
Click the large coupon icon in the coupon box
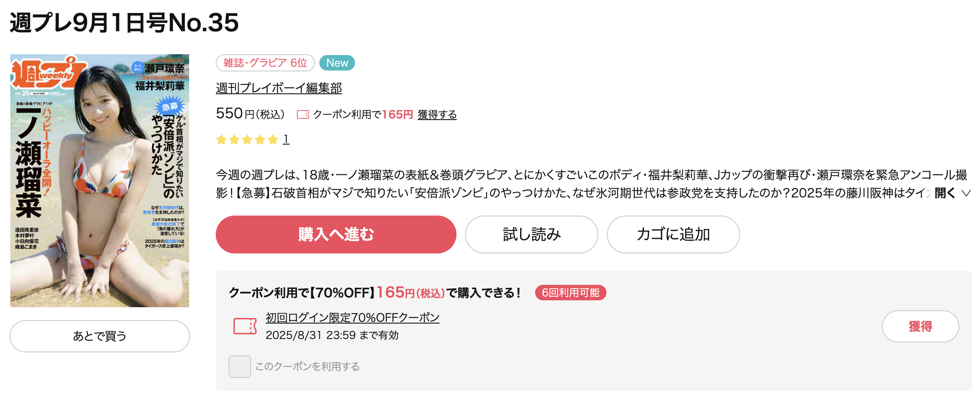245,326
